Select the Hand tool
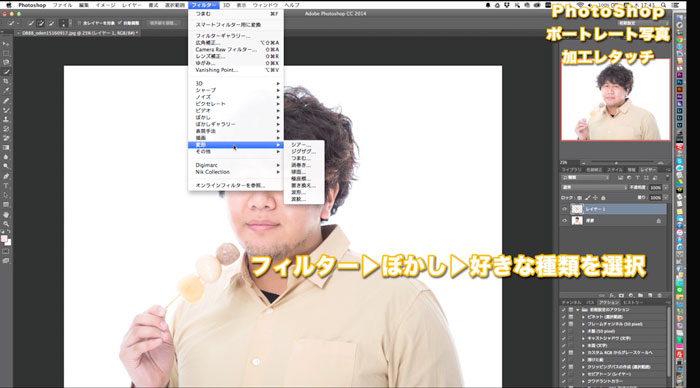The height and width of the screenshot is (388, 700). tap(6, 214)
